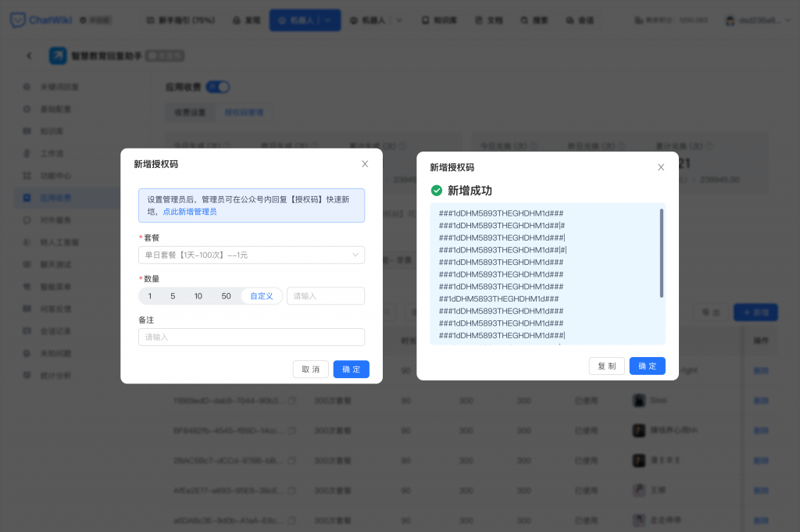The width and height of the screenshot is (800, 532).
Task: Open the 套餐 package dropdown
Action: pos(252,255)
